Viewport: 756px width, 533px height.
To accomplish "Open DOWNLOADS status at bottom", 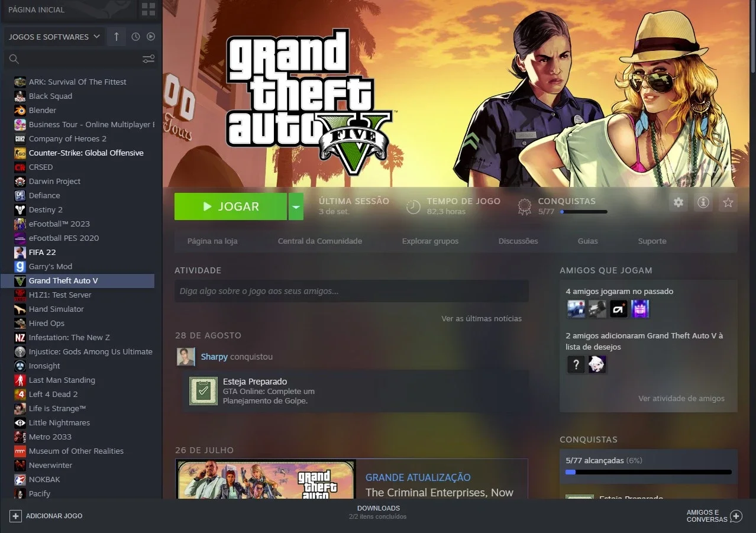I will tap(378, 512).
